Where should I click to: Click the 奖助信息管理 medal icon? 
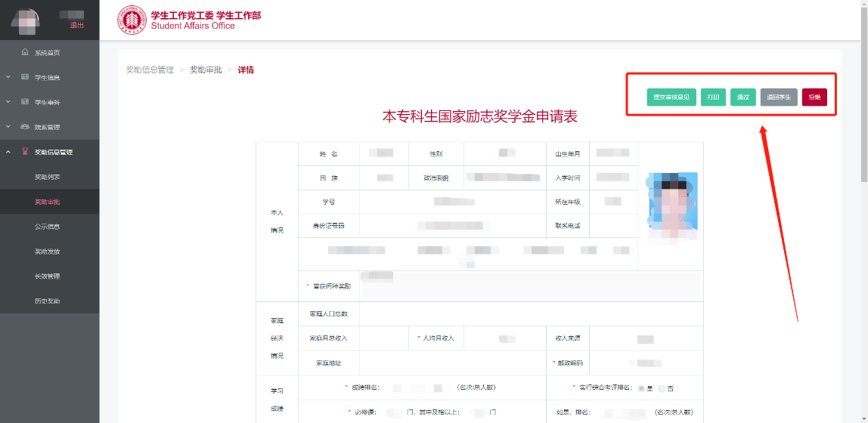pos(25,152)
